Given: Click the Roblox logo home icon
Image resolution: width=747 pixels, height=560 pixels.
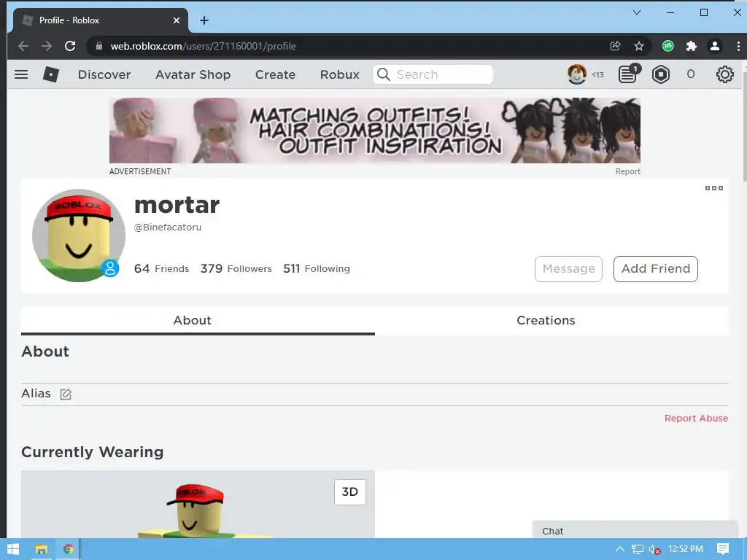Looking at the screenshot, I should click(50, 74).
